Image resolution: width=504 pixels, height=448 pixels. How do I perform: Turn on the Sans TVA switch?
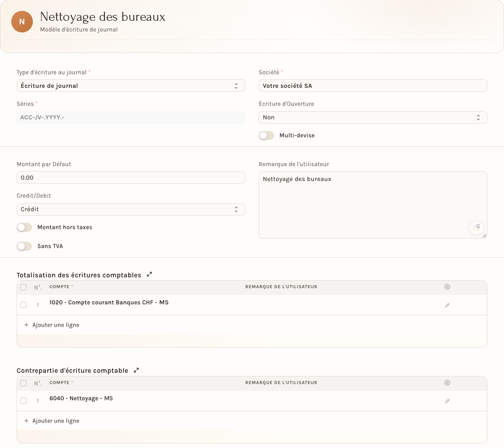tap(24, 246)
